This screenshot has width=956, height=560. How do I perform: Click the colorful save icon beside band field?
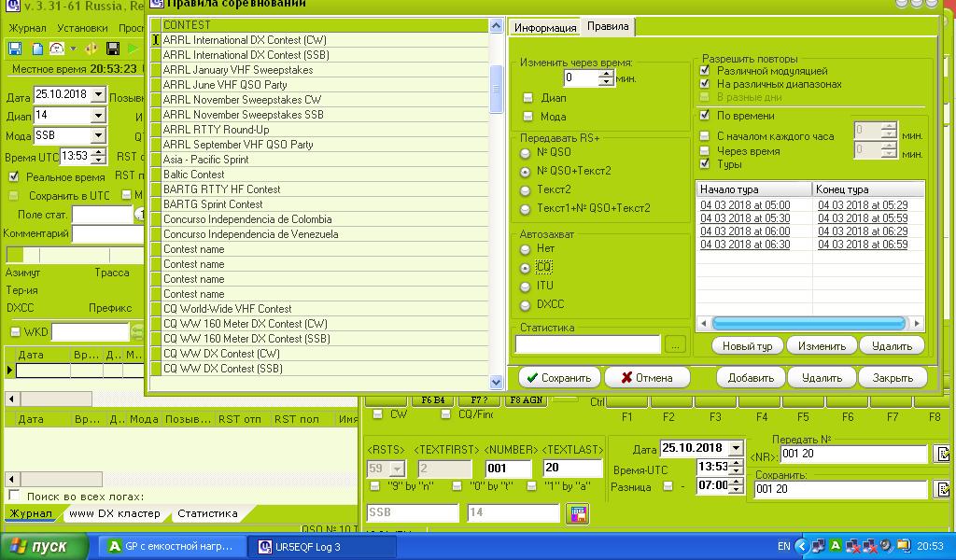click(578, 513)
